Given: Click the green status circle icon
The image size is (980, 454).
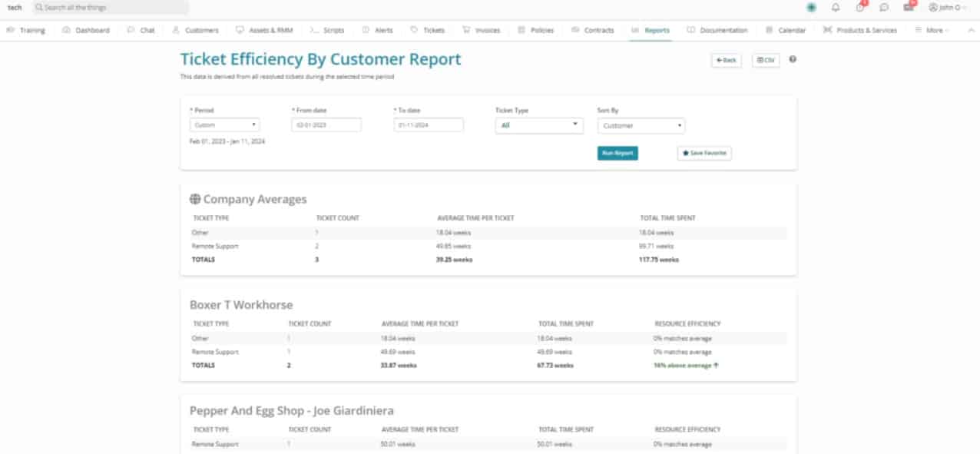Looking at the screenshot, I should [811, 8].
